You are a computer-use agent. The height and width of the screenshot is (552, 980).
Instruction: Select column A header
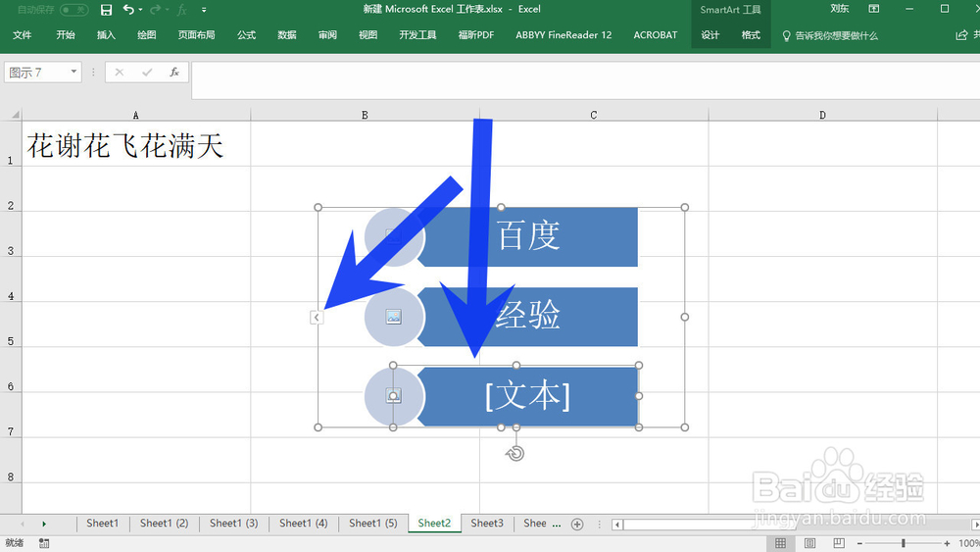135,115
